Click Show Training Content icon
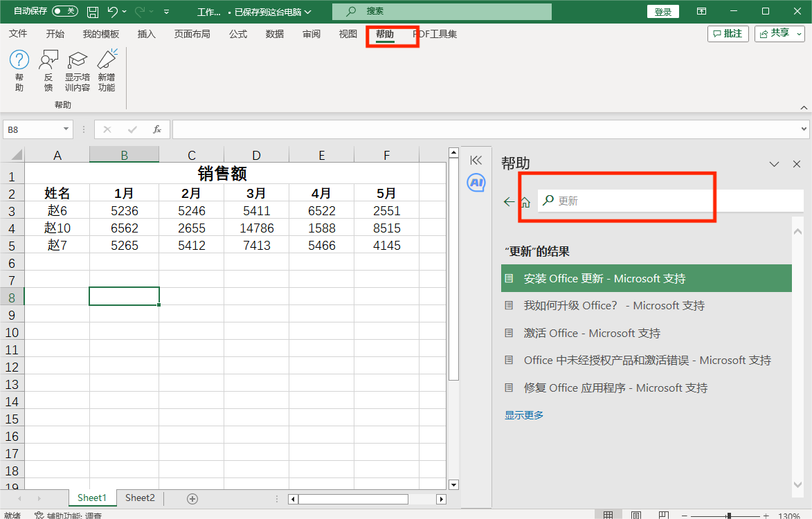812x519 pixels. [77, 61]
